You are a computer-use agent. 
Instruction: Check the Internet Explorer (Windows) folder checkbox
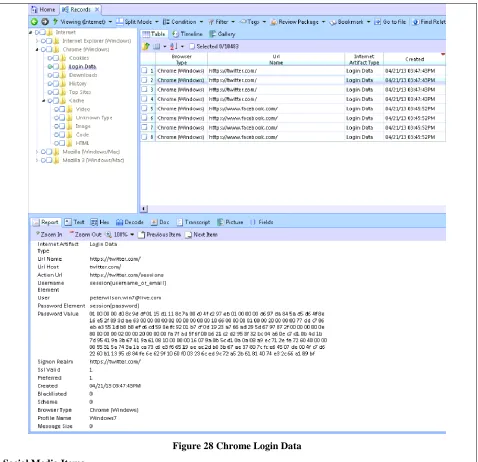(x=49, y=41)
